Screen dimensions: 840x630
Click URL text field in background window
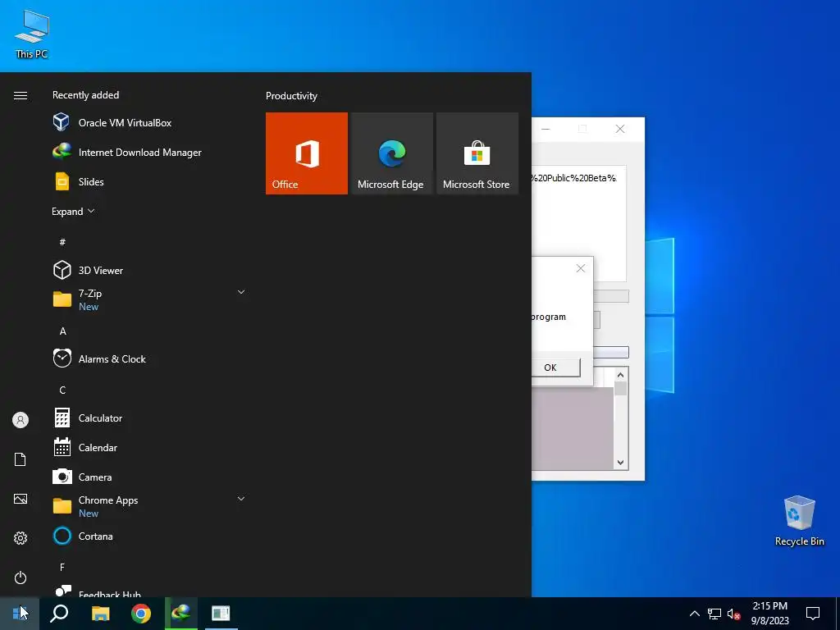578,223
